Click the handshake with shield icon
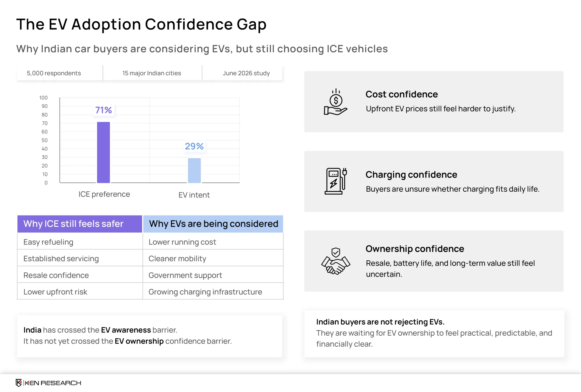This screenshot has height=392, width=581. 336,261
